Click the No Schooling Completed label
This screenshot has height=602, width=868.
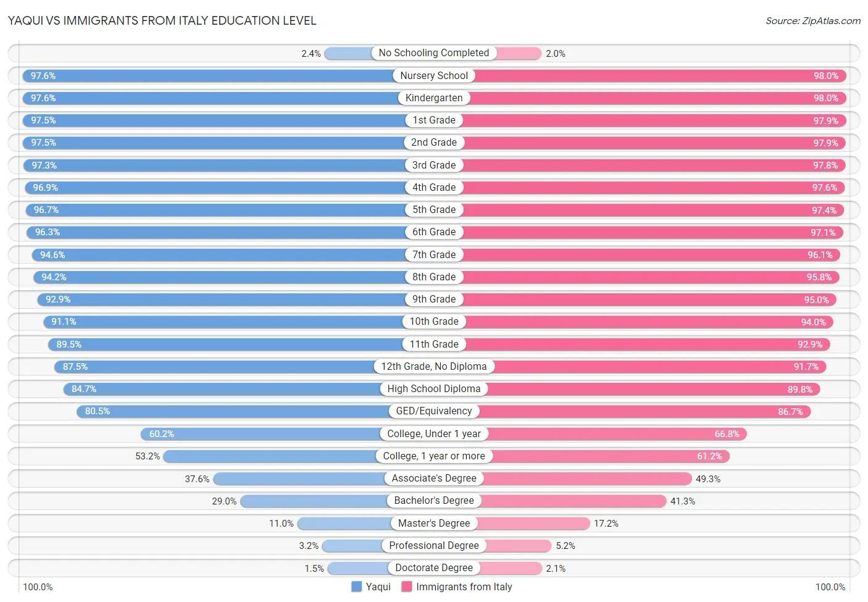(433, 53)
